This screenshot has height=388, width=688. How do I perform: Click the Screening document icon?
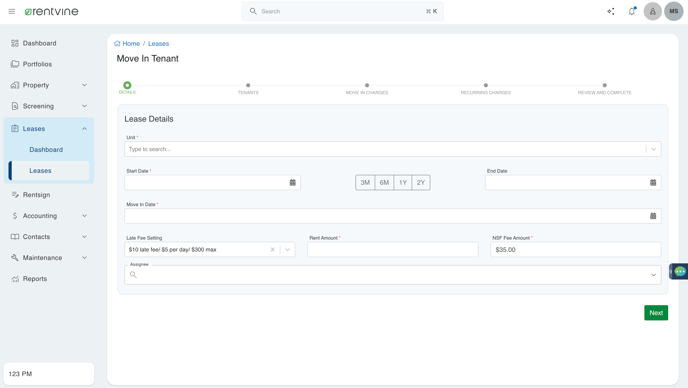(15, 106)
